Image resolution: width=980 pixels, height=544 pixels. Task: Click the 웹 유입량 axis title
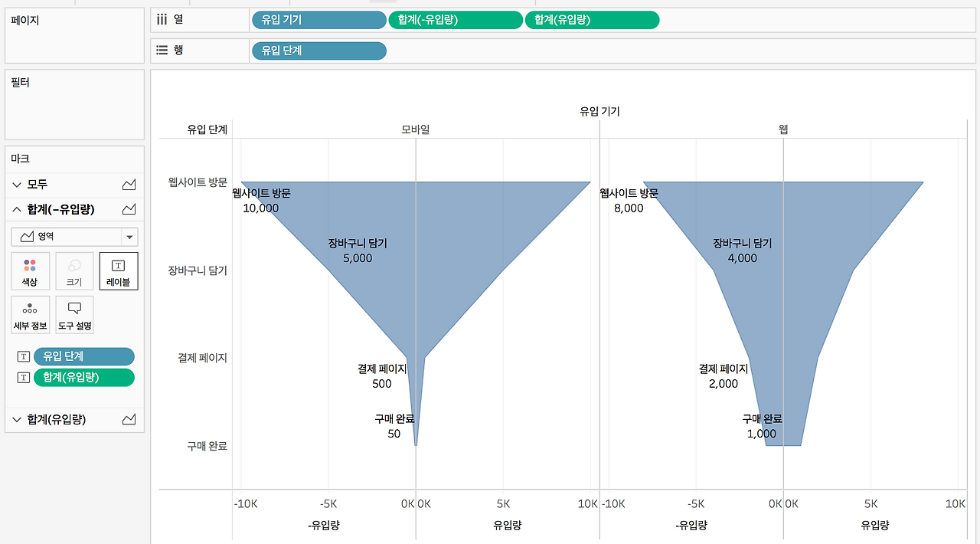[x=874, y=525]
